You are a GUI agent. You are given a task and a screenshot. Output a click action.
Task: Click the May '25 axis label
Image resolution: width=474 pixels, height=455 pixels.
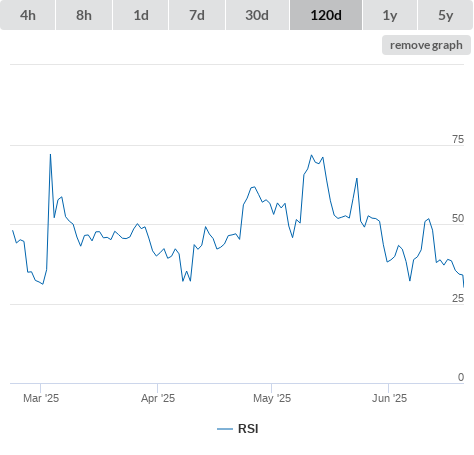272,398
